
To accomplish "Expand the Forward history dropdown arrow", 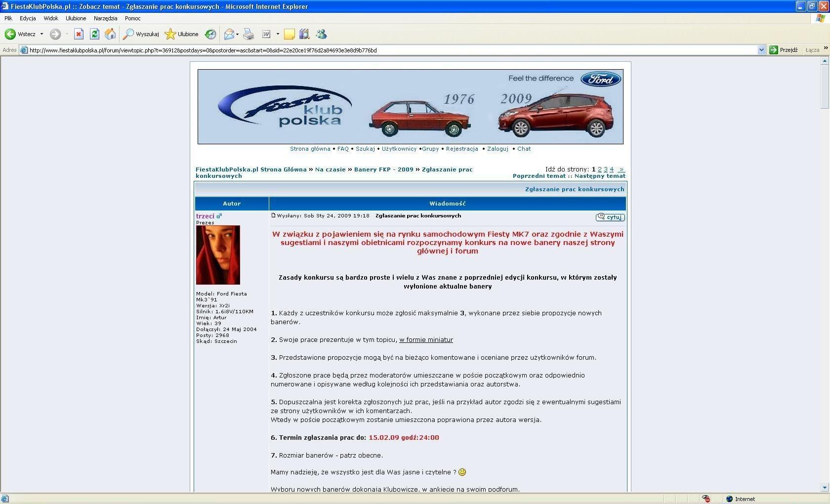I will tap(67, 34).
